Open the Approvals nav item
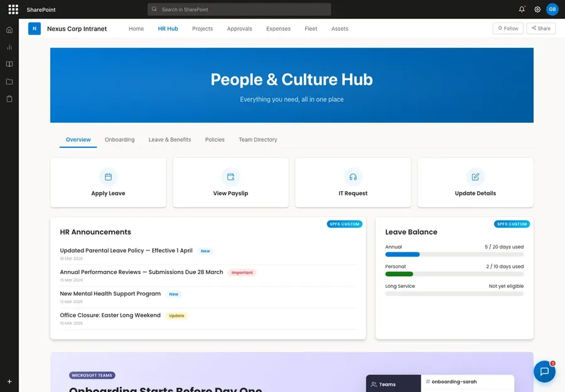Image resolution: width=565 pixels, height=392 pixels. [x=240, y=28]
